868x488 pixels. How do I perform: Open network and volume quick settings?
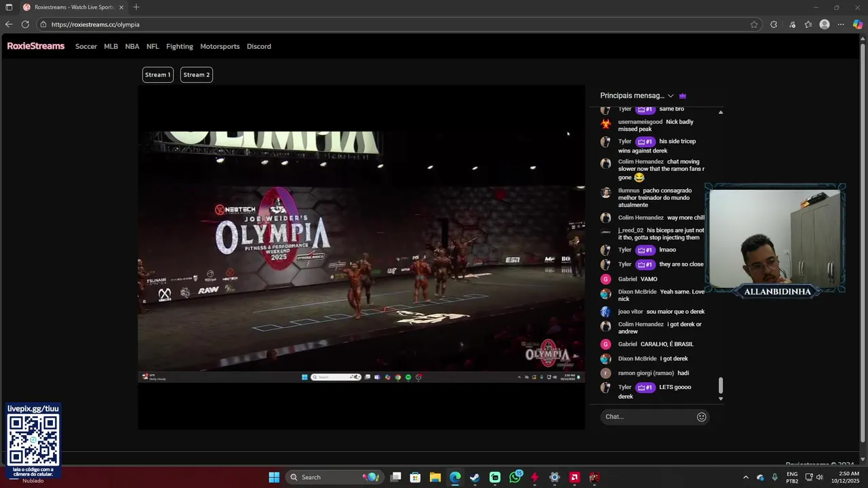(x=814, y=477)
